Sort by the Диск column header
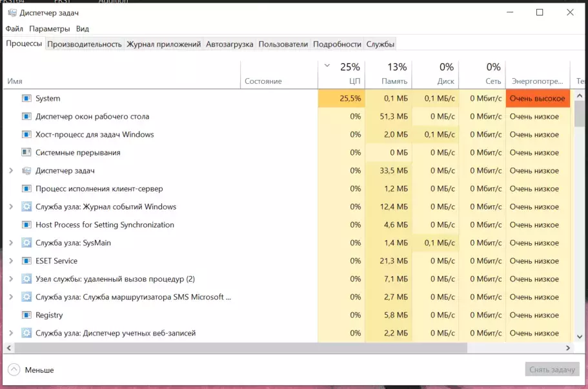 436,75
